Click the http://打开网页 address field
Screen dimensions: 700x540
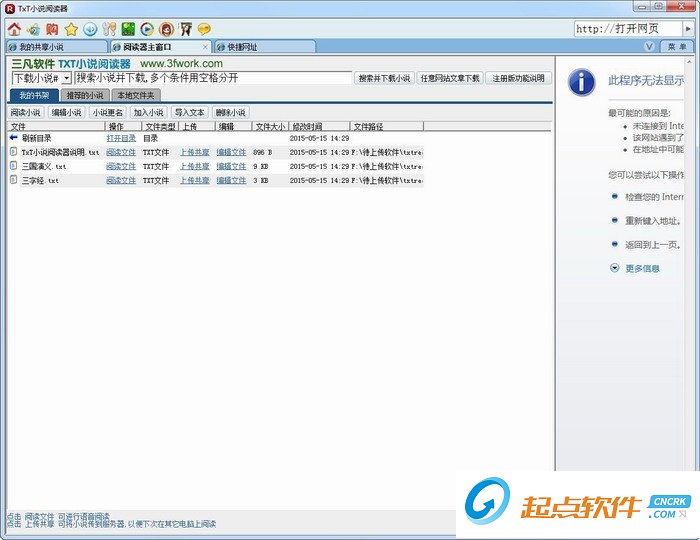[628, 29]
